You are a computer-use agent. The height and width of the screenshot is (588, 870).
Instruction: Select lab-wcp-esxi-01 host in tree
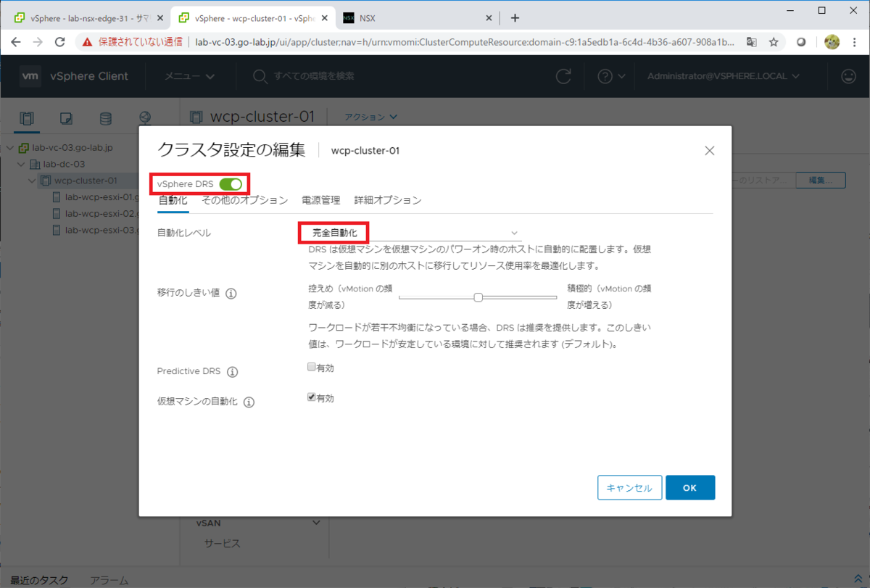[94, 197]
